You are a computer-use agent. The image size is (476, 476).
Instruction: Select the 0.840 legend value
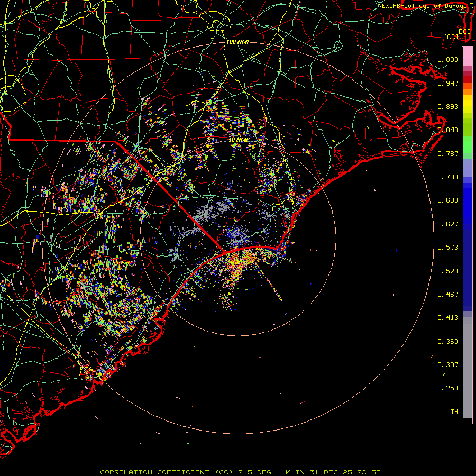(x=448, y=130)
